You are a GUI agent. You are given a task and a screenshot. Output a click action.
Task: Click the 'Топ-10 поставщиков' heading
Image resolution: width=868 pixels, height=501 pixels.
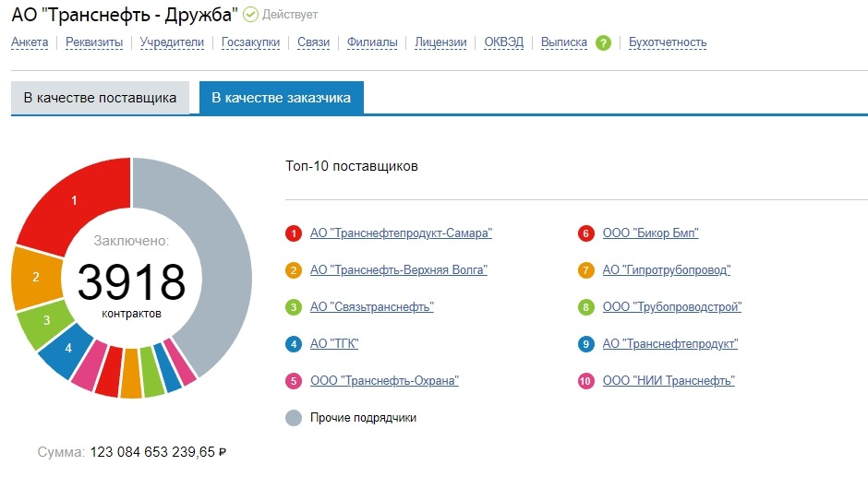pyautogui.click(x=352, y=166)
